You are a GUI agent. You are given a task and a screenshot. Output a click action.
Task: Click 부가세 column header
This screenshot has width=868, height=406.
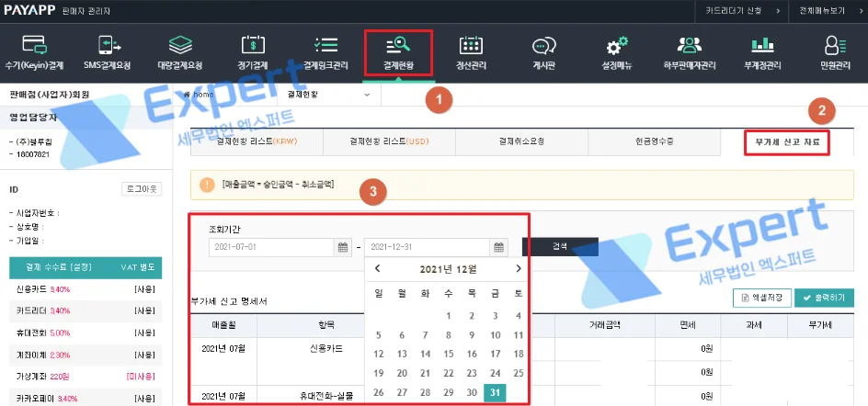[821, 325]
